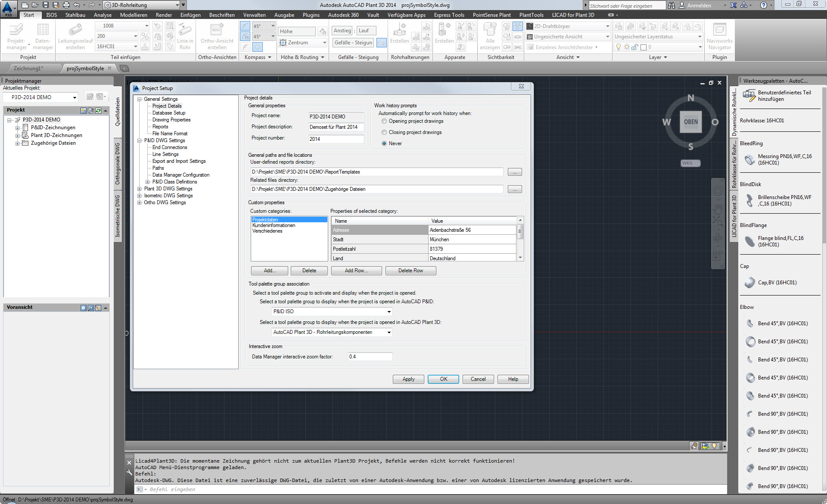The height and width of the screenshot is (504, 827).
Task: Click the save icon in quick access toolbar
Action: pos(46,5)
